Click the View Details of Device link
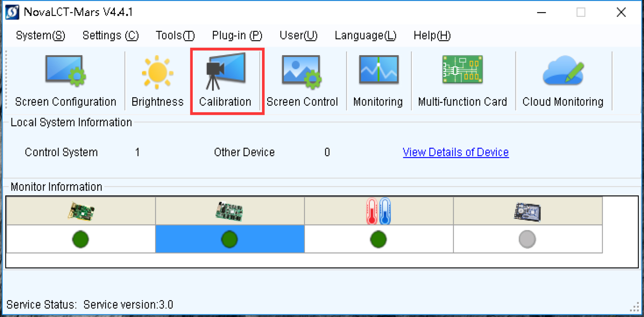This screenshot has width=644, height=317. [x=455, y=152]
